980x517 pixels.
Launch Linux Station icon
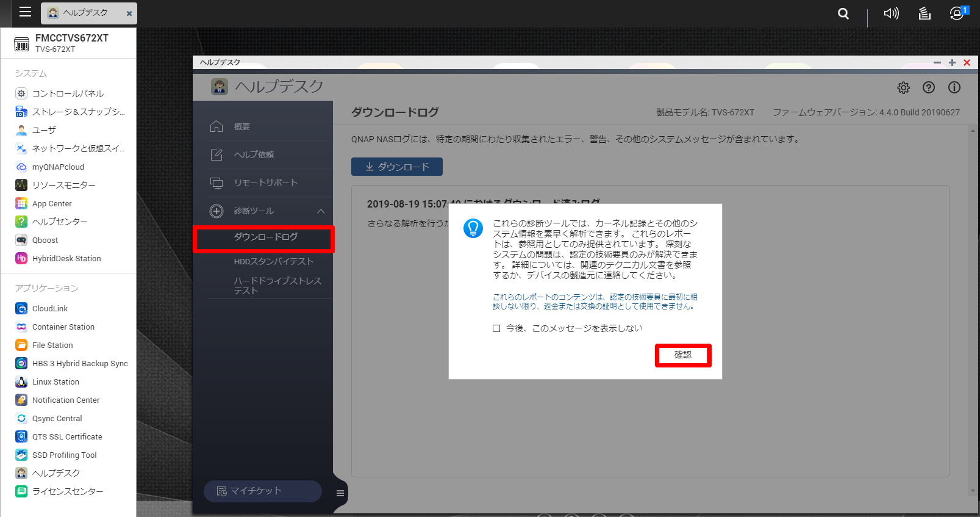tap(21, 381)
